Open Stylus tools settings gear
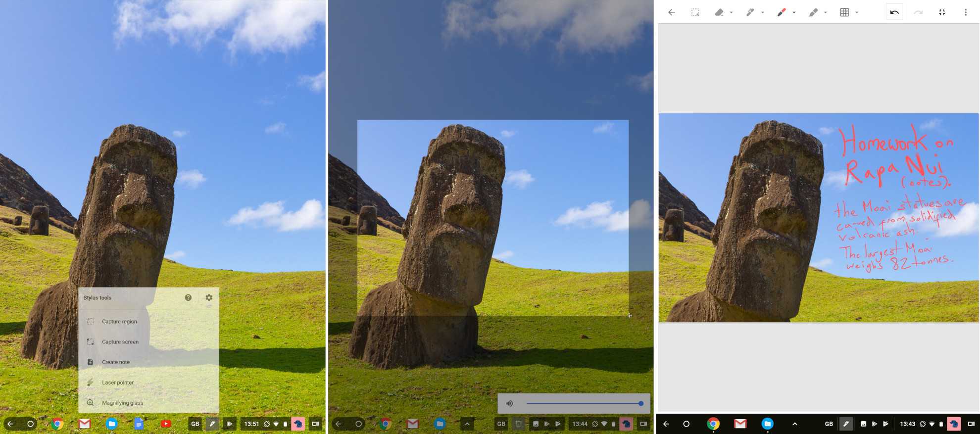Screen dimensions: 980x434 coord(209,297)
